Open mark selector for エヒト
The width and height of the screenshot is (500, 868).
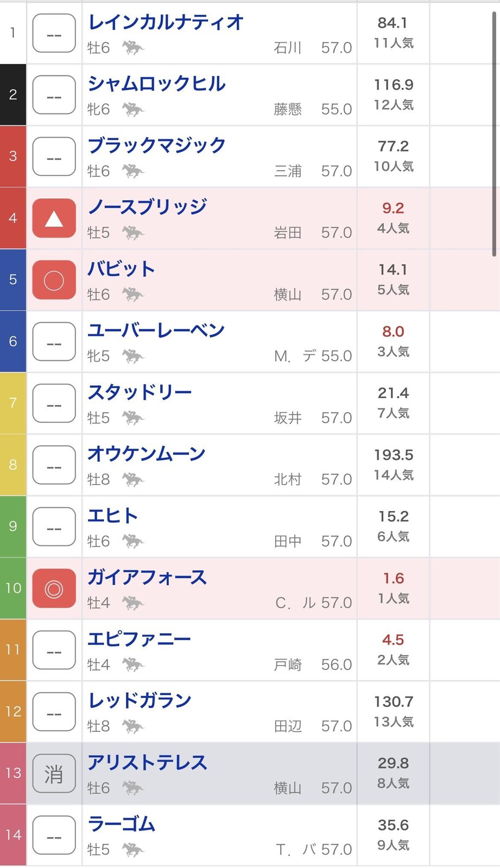coord(54,527)
